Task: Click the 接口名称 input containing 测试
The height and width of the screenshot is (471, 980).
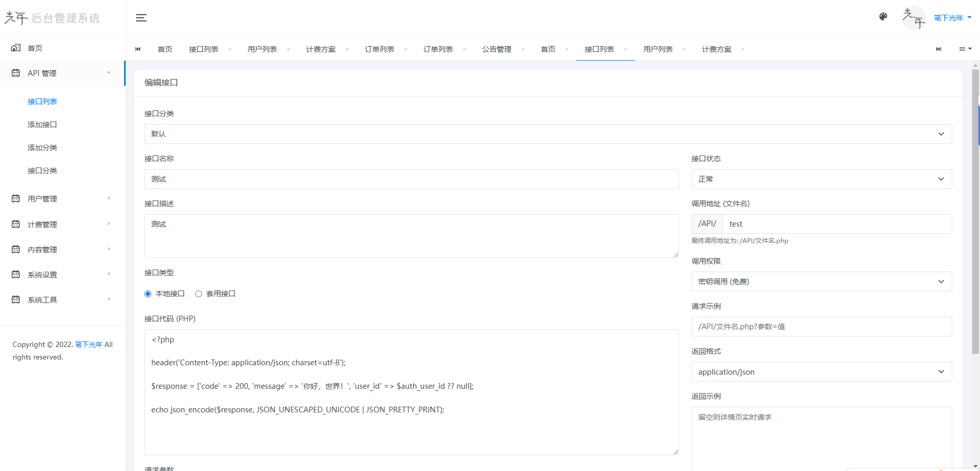Action: coord(411,179)
